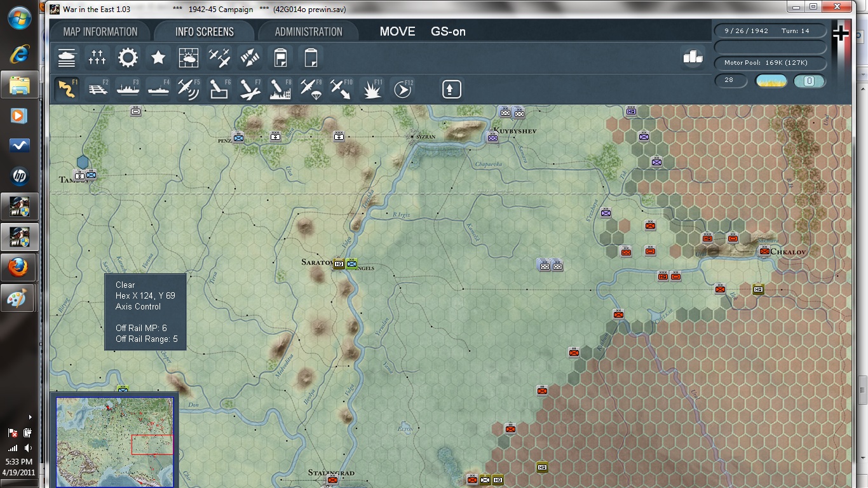Open the air doctrine aircraft icon
The height and width of the screenshot is (488, 868).
tap(219, 58)
